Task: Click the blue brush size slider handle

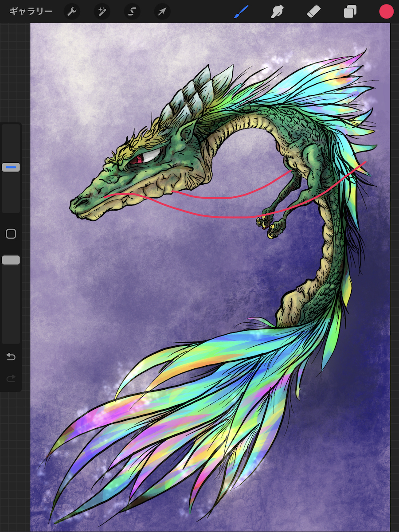Action: [11, 167]
